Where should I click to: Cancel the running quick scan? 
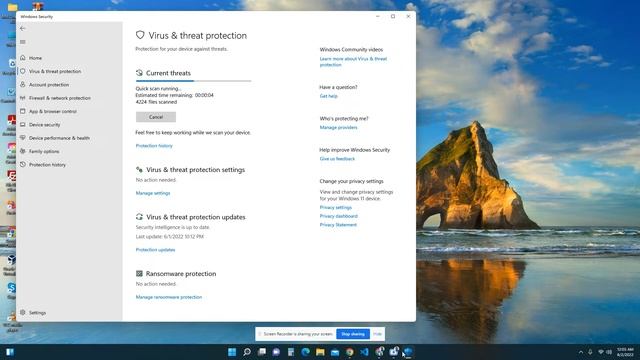(x=156, y=117)
